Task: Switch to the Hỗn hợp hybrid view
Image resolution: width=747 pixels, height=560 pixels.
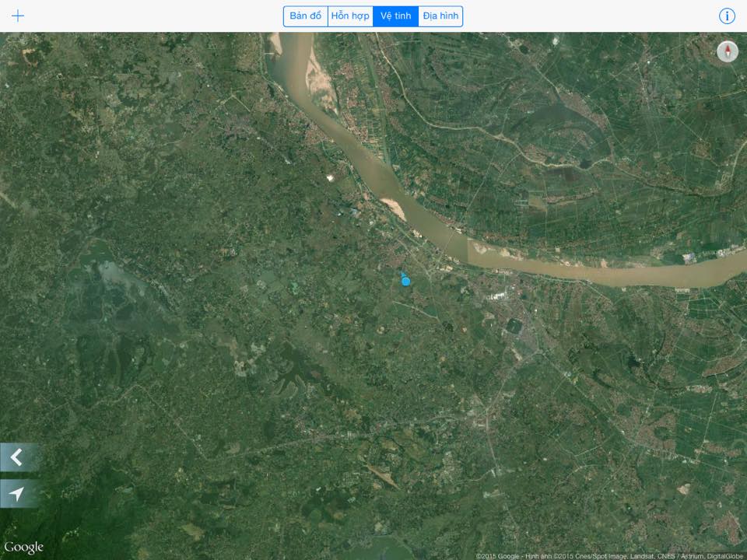Action: click(350, 16)
